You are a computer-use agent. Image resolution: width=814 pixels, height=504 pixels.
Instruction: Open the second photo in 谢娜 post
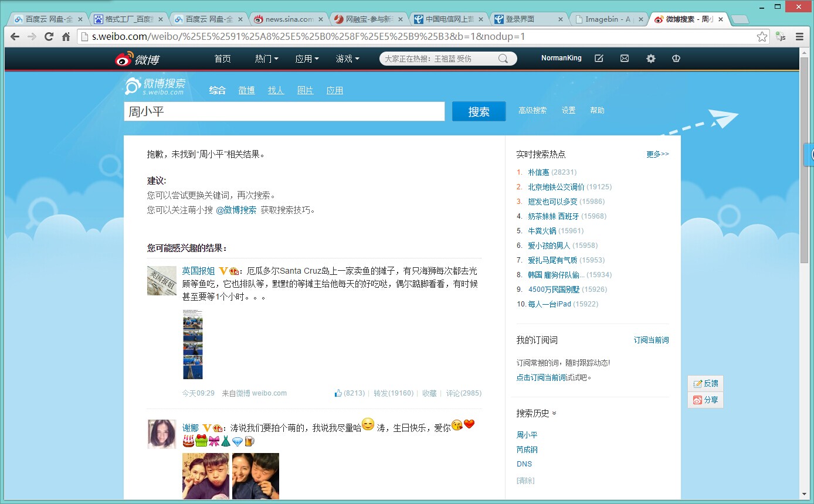[256, 476]
